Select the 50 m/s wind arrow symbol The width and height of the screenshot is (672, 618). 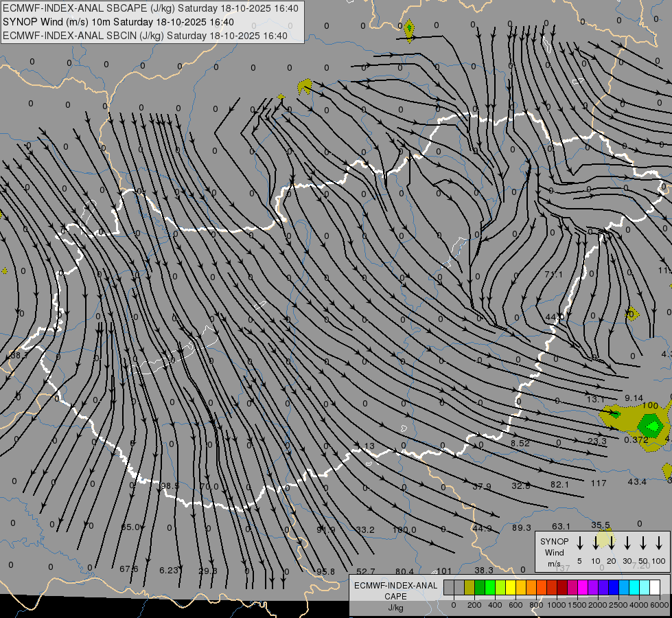point(643,543)
